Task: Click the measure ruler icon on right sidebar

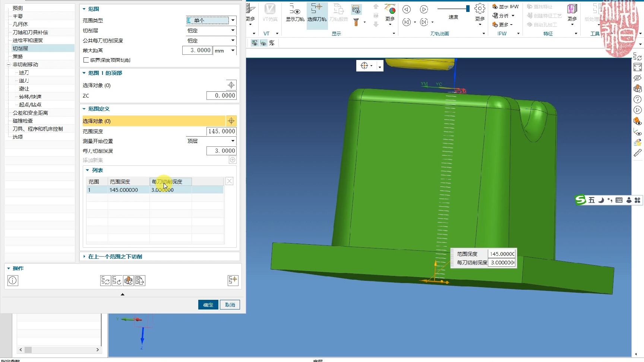Action: [x=638, y=153]
